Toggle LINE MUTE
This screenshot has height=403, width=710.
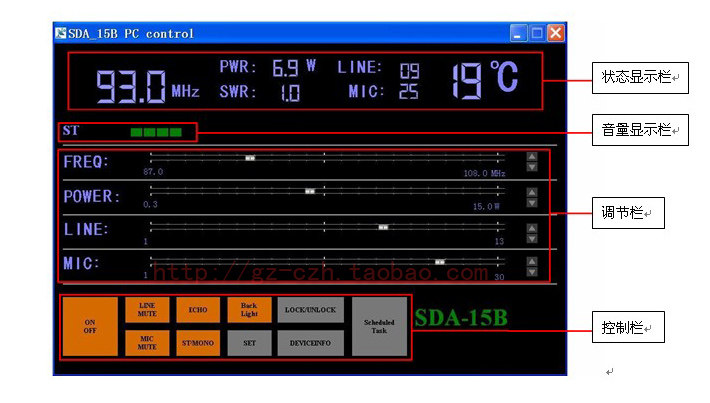click(147, 310)
